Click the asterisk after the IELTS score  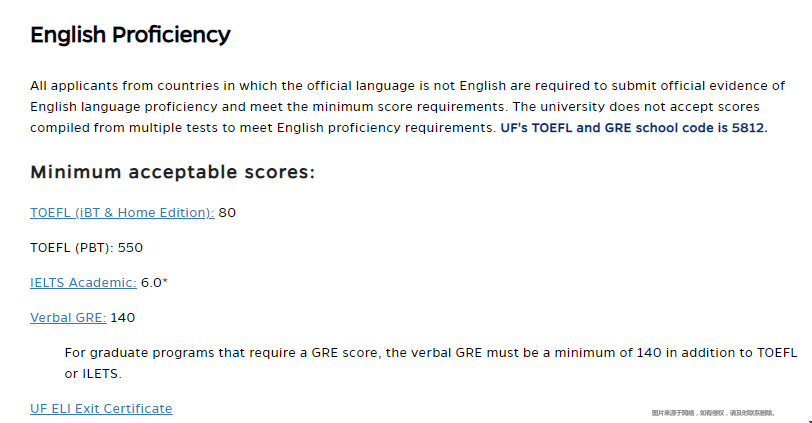[165, 281]
